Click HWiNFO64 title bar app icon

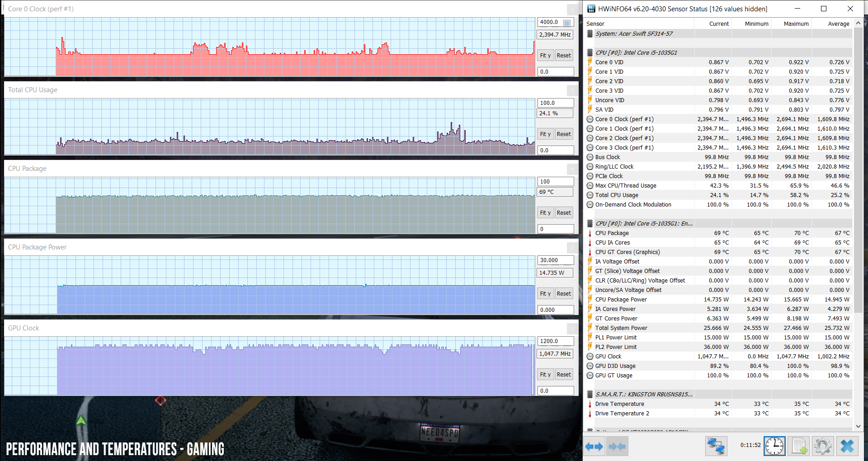tap(591, 9)
